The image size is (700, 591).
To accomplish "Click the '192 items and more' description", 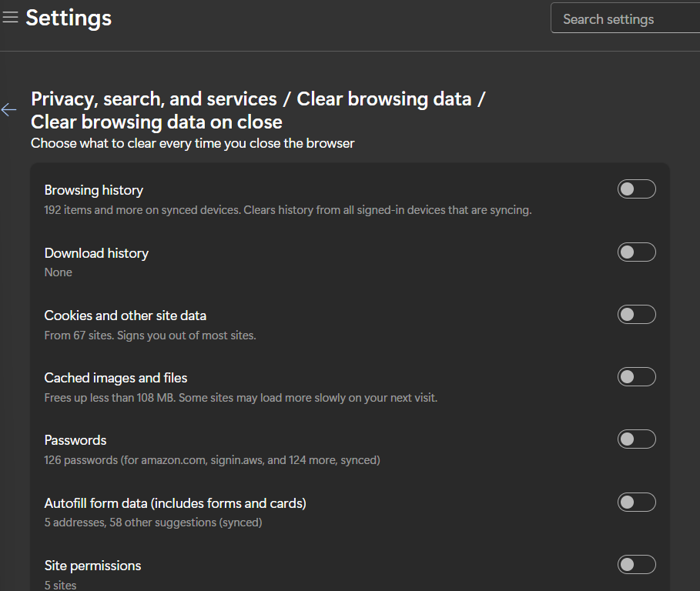I will 288,210.
